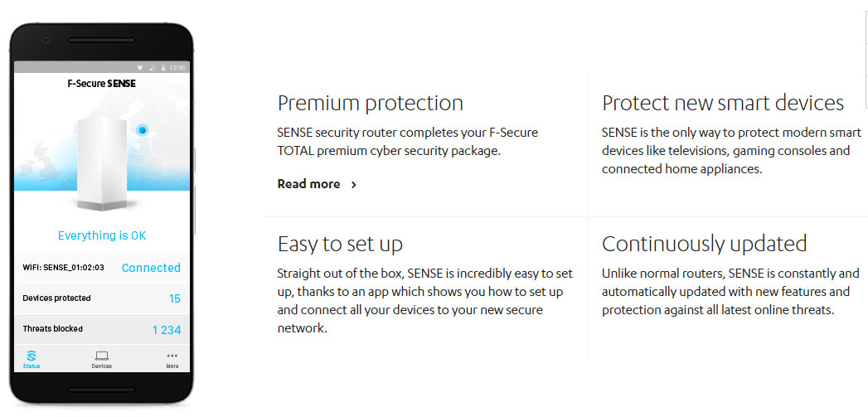The height and width of the screenshot is (417, 868).
Task: Select the Threats blocked row
Action: pos(102,329)
